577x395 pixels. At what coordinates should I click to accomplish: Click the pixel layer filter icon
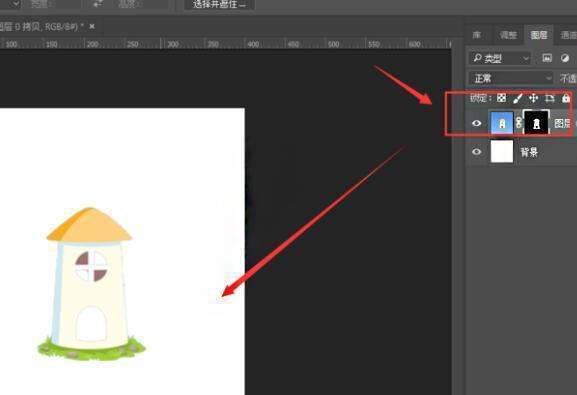[x=547, y=58]
